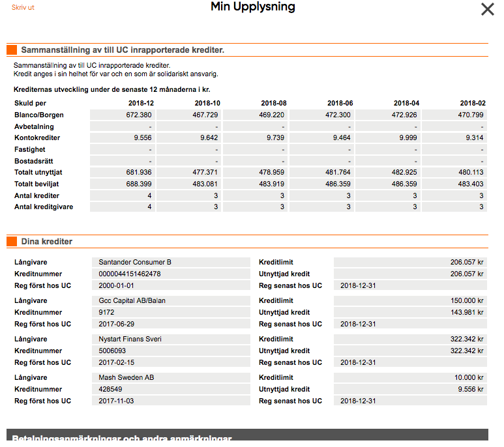
Task: Click the Mash Sweden AB lender field
Action: coord(171,377)
